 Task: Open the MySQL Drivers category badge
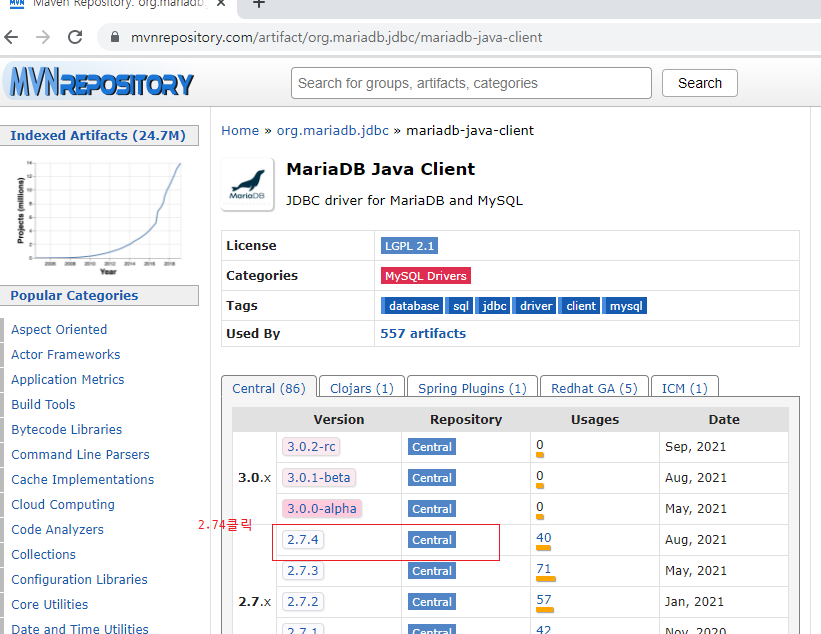426,276
